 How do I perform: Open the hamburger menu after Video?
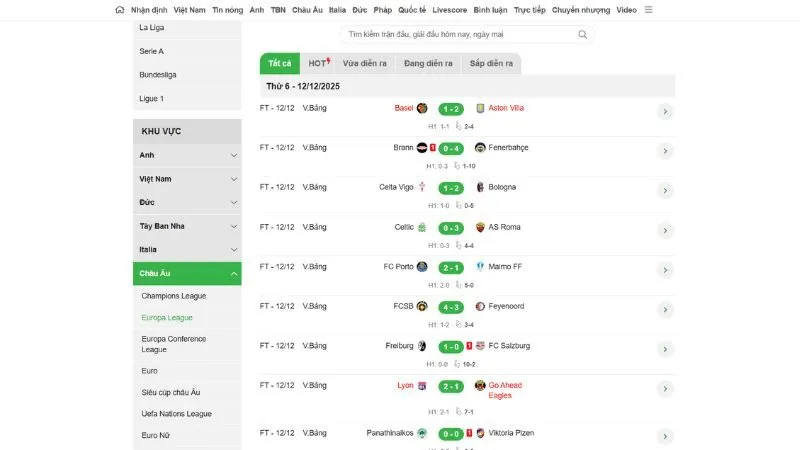pos(648,10)
